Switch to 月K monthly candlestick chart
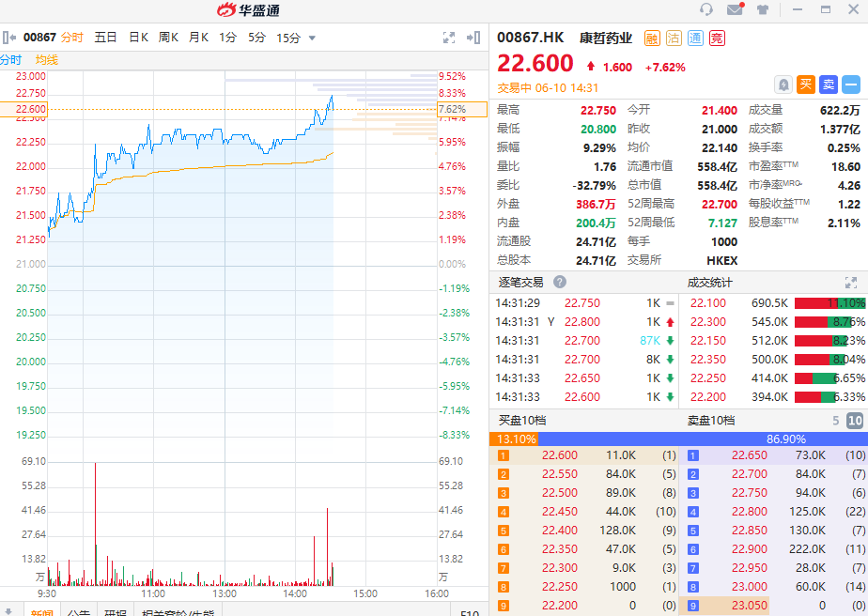The width and height of the screenshot is (868, 616). (198, 38)
